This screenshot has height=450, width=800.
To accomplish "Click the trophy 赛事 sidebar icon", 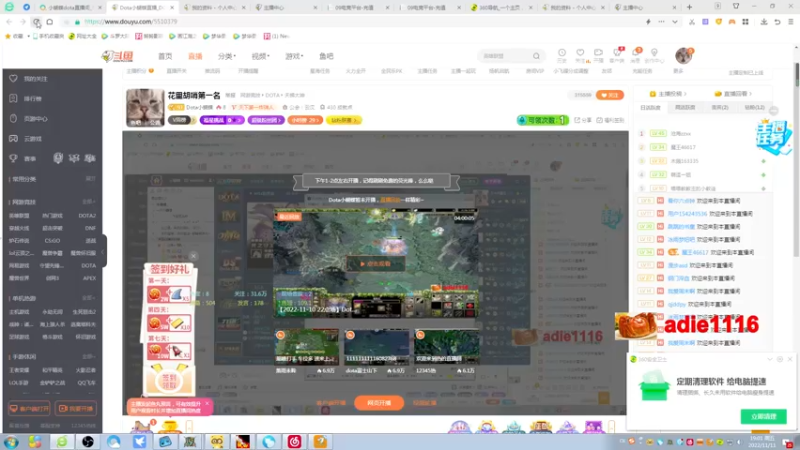I will [x=14, y=158].
